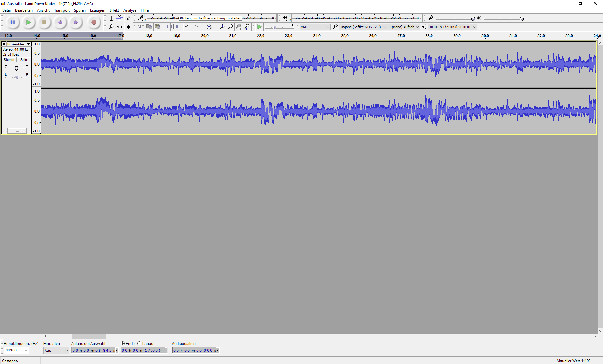The height and width of the screenshot is (364, 603).
Task: Open the sync-lock clock tool
Action: pos(209,27)
